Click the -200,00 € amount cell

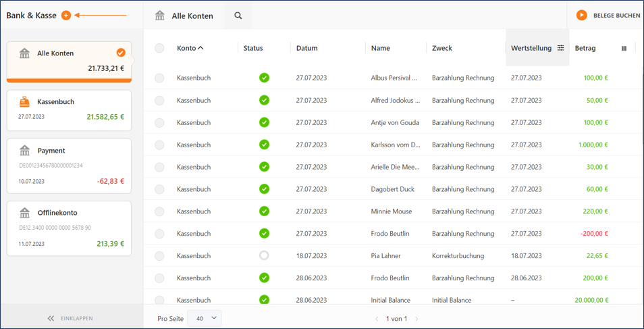point(594,234)
